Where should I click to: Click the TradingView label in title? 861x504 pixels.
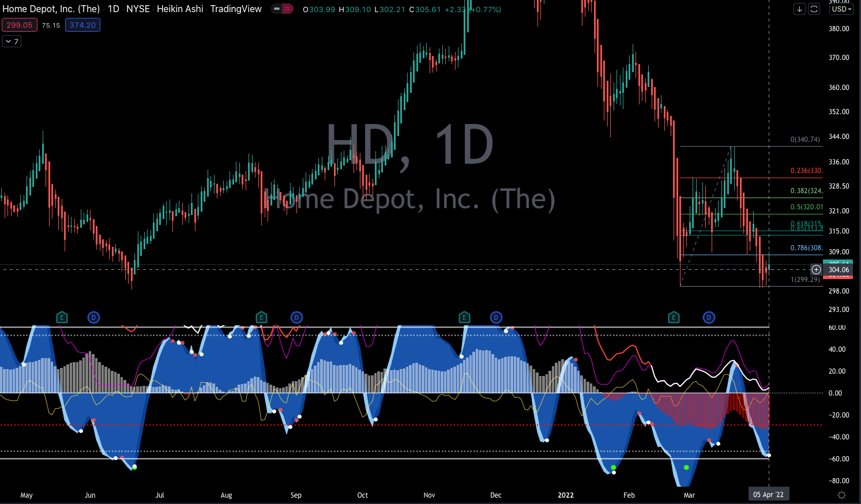coord(236,9)
